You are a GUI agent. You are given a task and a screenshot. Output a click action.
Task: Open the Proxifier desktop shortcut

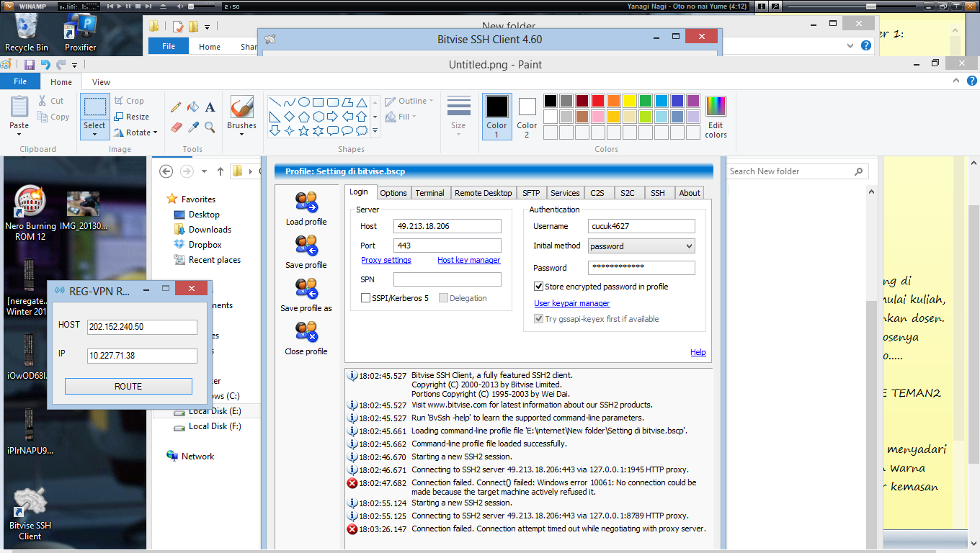[81, 32]
